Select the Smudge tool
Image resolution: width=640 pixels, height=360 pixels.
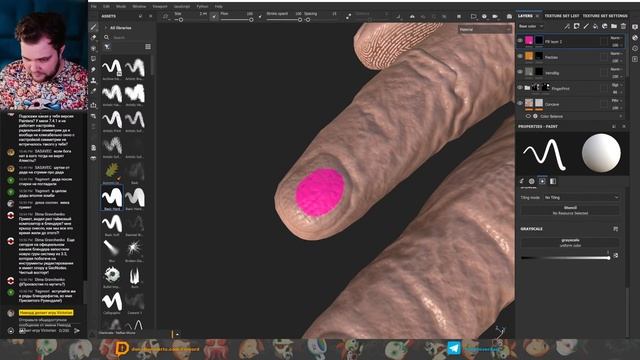(93, 70)
